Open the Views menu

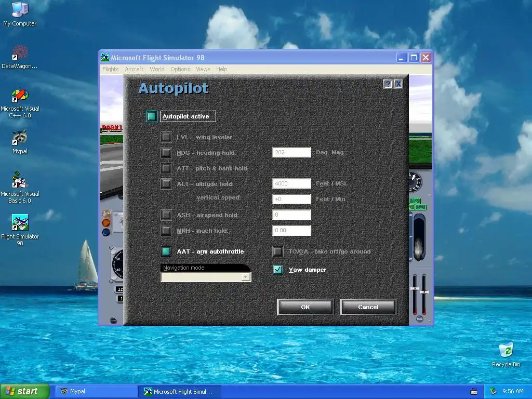click(203, 69)
